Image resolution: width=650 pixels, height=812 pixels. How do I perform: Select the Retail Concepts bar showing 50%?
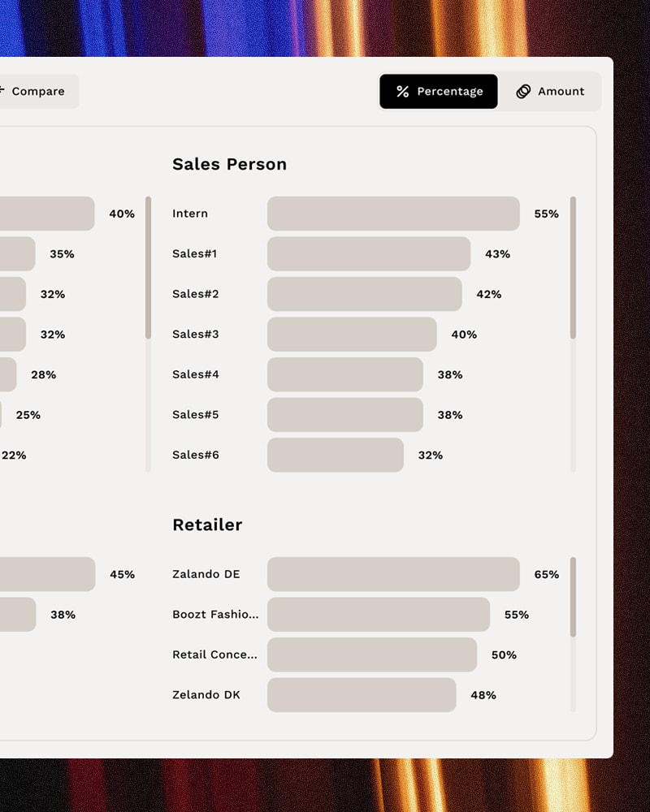pyautogui.click(x=371, y=654)
